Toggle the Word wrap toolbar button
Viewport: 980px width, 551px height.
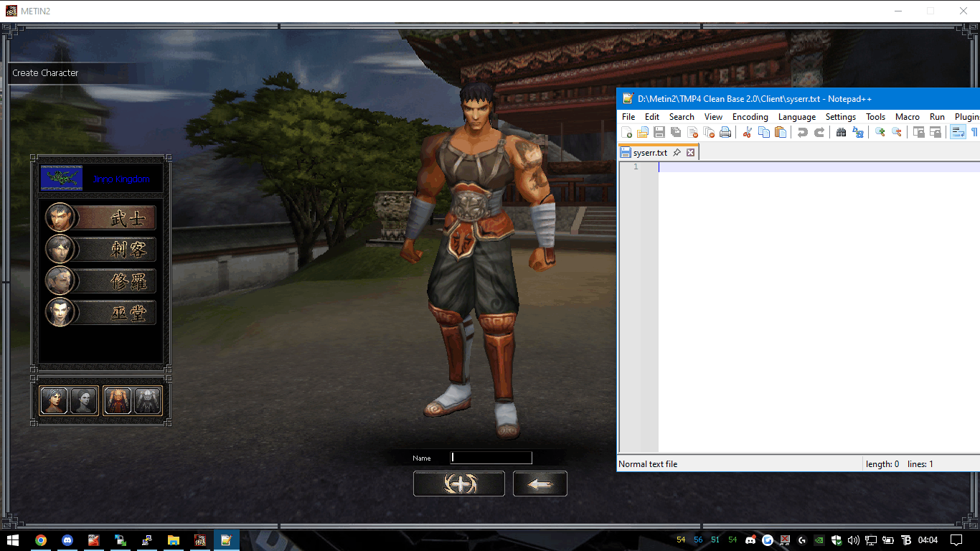(958, 132)
